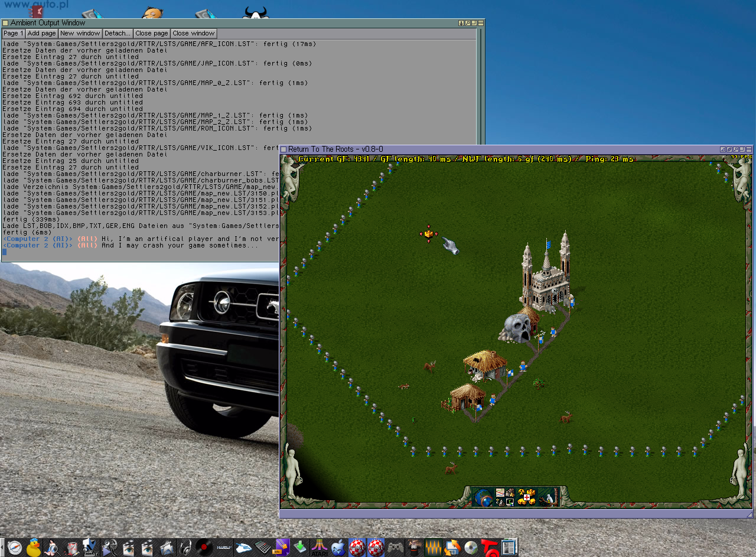Click the 'Ping: 23 ms' text in game
The height and width of the screenshot is (557, 756).
(610, 159)
